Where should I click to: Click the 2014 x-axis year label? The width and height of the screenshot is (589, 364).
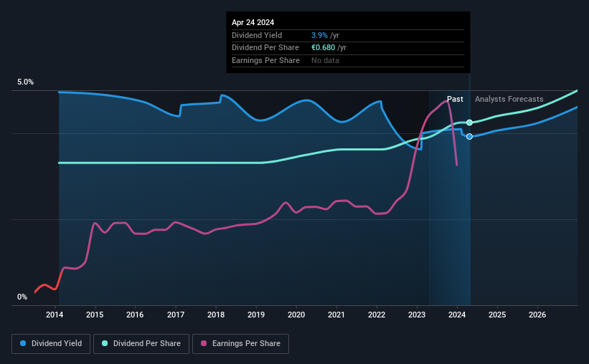[55, 315]
